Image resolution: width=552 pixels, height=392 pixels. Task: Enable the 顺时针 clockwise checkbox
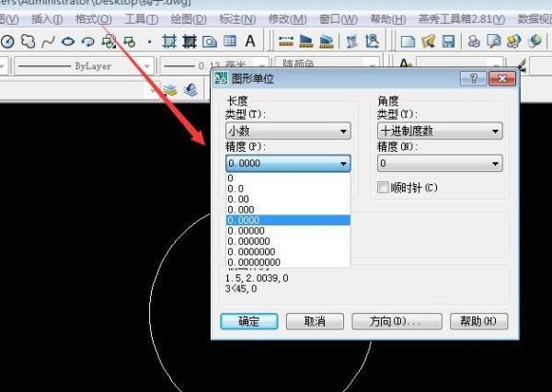(x=384, y=188)
